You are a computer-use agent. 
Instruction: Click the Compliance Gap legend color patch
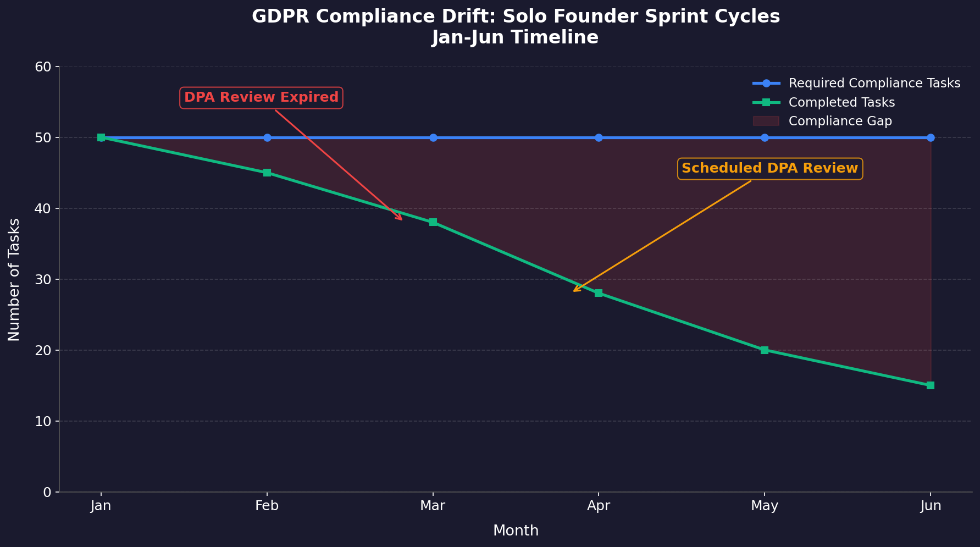(x=766, y=121)
